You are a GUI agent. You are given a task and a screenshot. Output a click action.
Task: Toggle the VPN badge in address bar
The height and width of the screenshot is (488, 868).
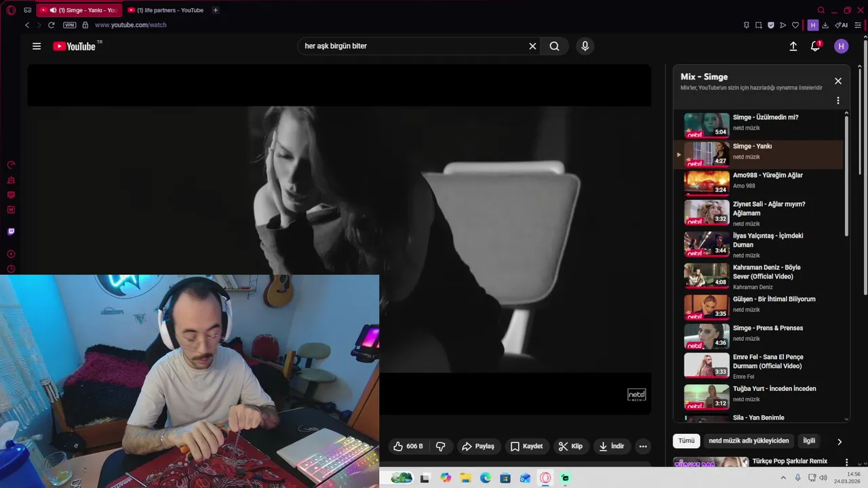69,25
